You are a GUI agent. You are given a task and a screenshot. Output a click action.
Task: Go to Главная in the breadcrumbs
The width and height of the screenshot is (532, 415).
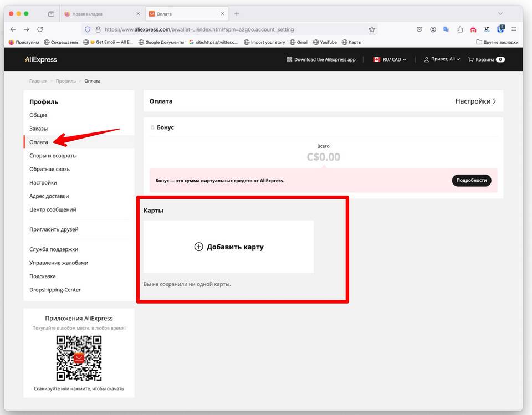pyautogui.click(x=38, y=81)
